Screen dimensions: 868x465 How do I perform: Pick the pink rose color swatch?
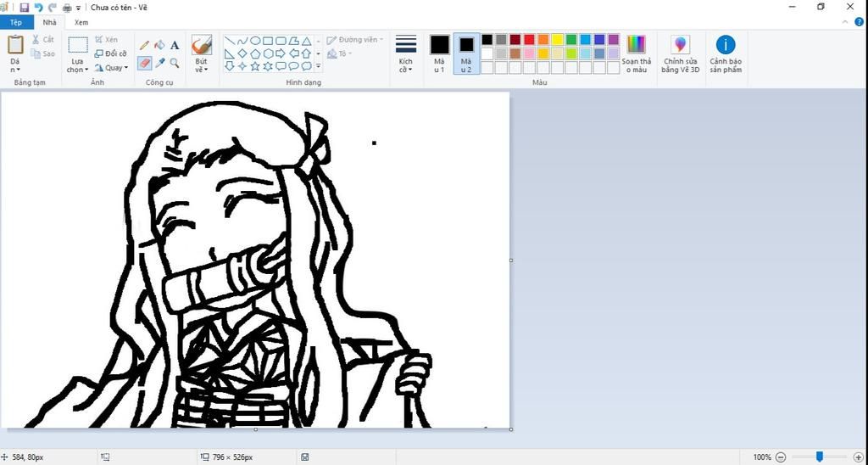[x=529, y=53]
